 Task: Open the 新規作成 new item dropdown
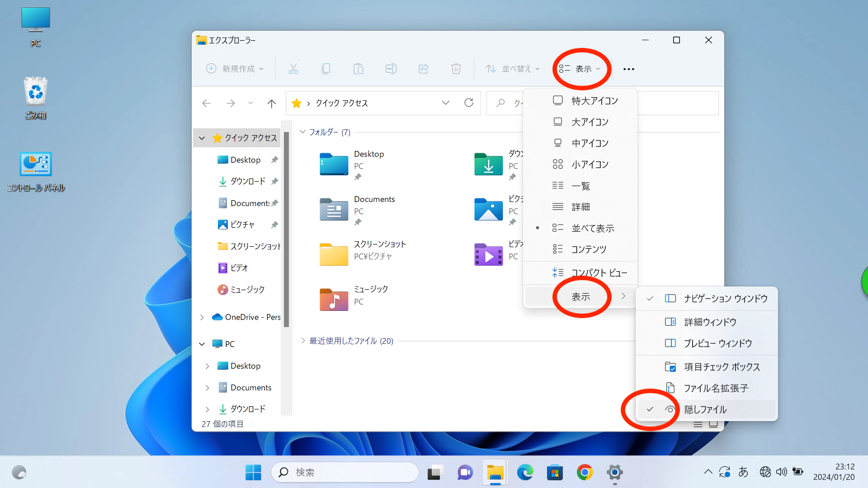[235, 69]
